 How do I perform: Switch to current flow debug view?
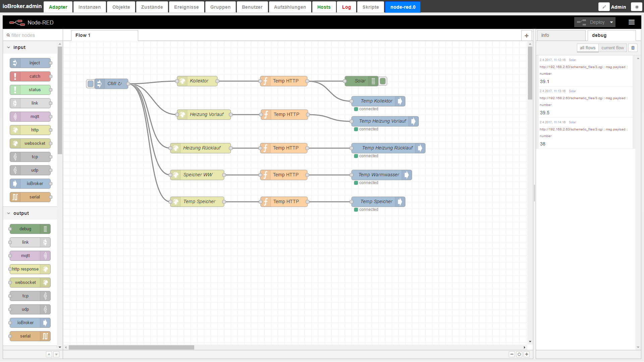click(x=612, y=48)
